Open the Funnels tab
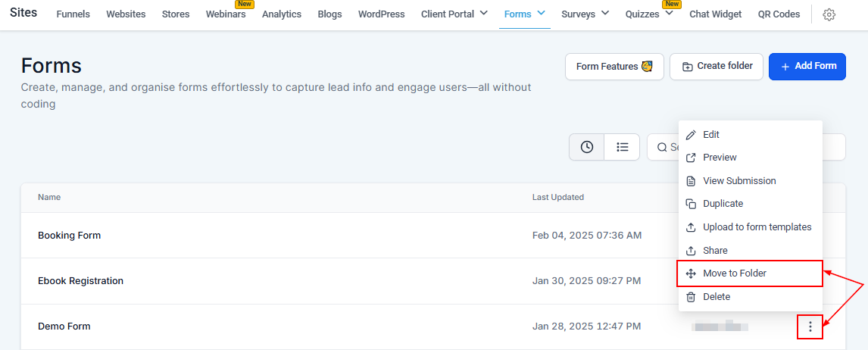The height and width of the screenshot is (350, 868). [73, 14]
